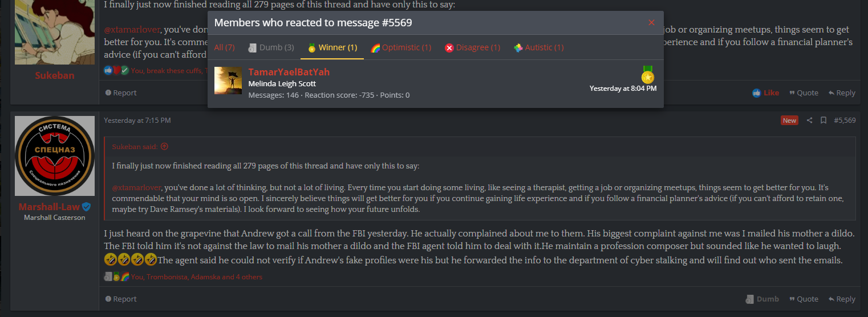868x317 pixels.
Task: Open the Disagree (1) reactions tab
Action: [473, 47]
